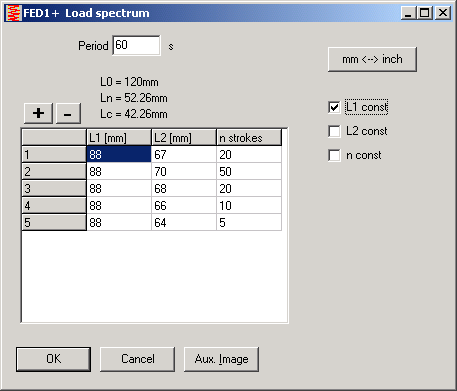Select row header 4
The height and width of the screenshot is (391, 457).
click(x=54, y=205)
